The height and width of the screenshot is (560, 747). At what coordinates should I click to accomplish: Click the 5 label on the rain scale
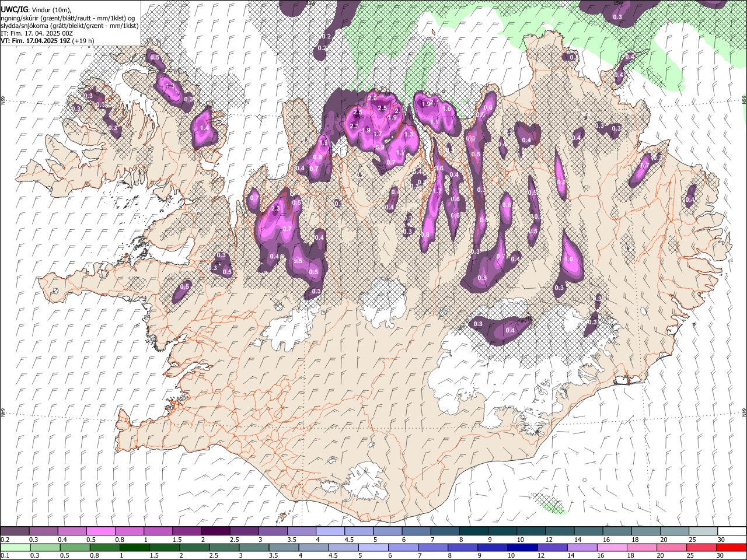(359, 555)
